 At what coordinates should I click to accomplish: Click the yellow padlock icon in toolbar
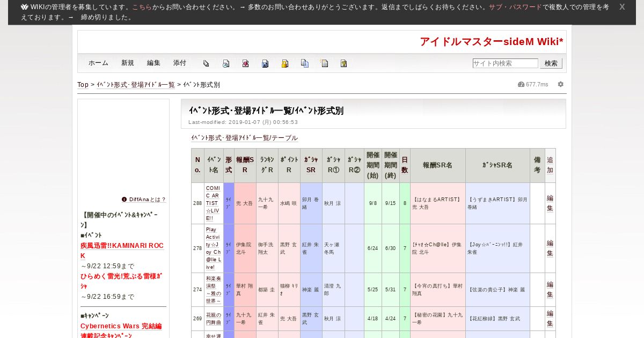point(285,63)
